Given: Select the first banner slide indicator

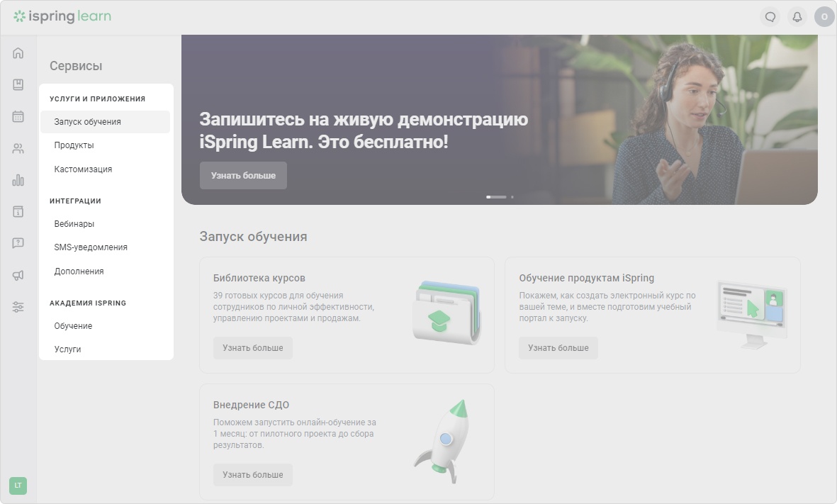Looking at the screenshot, I should [496, 197].
